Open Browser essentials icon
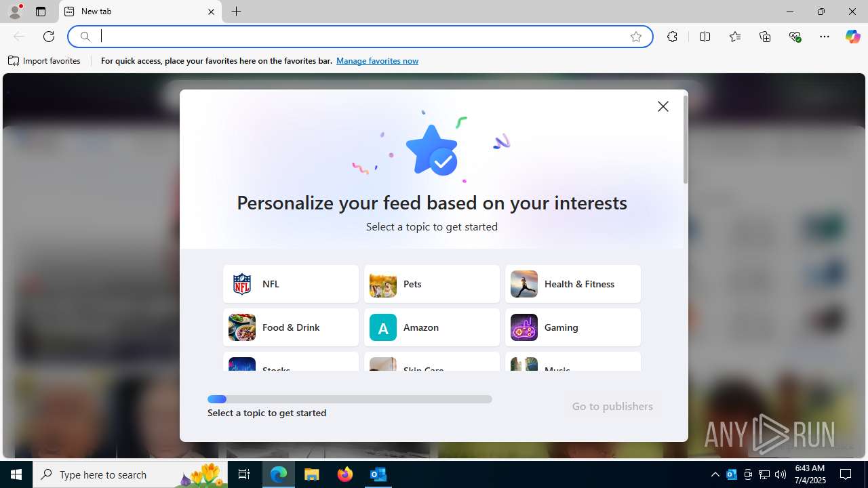Screen dimensions: 868x488 [795, 37]
